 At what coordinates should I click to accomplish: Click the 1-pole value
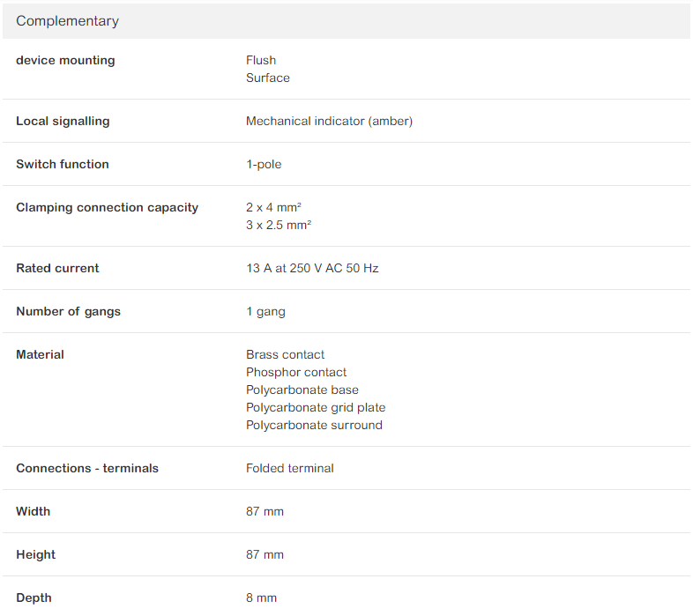tap(264, 165)
